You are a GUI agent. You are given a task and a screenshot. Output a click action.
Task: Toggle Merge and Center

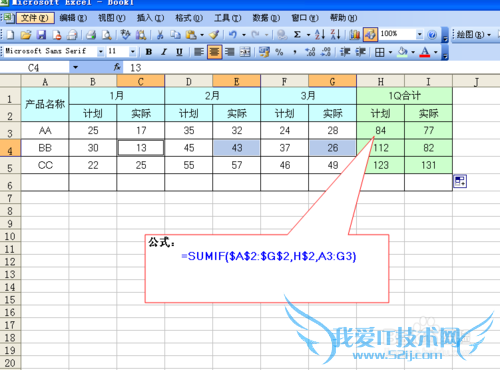pos(245,52)
